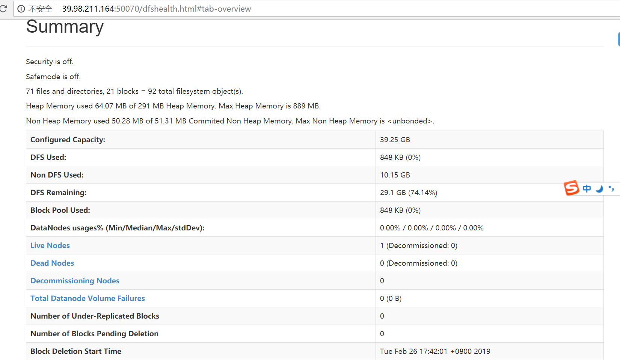
Task: Click the Sogou input method logo
Action: (572, 188)
